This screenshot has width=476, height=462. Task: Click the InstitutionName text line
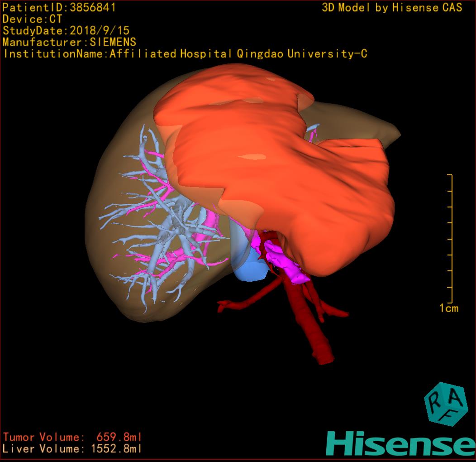[185, 54]
